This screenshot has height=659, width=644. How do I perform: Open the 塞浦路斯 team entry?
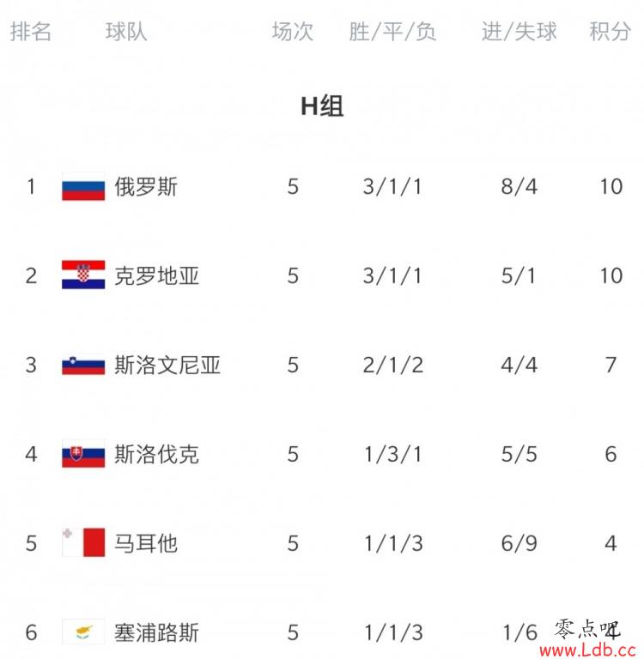pos(156,632)
